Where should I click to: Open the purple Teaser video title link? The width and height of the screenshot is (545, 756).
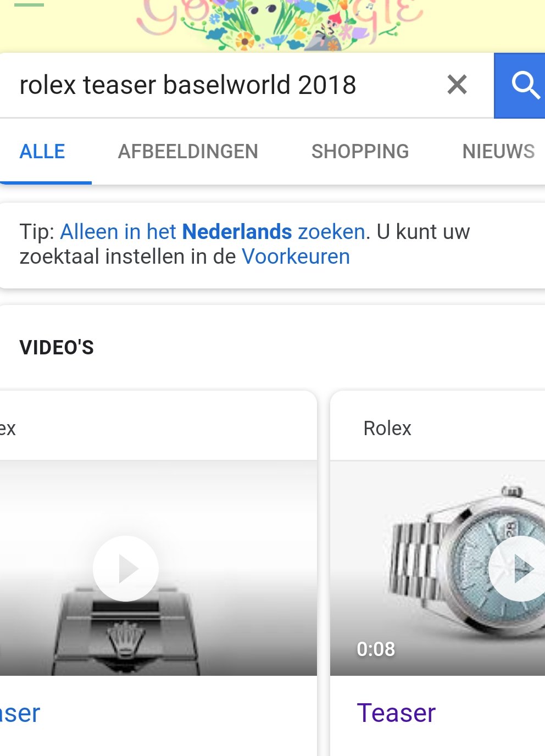[396, 713]
